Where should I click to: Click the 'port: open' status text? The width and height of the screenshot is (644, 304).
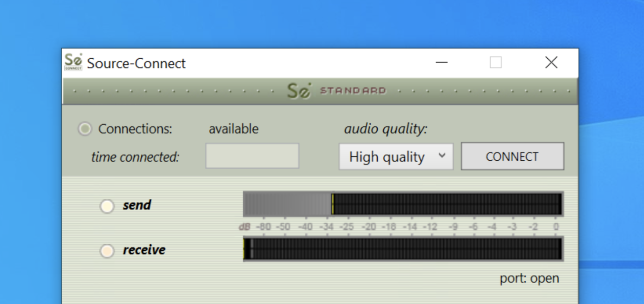coord(529,279)
